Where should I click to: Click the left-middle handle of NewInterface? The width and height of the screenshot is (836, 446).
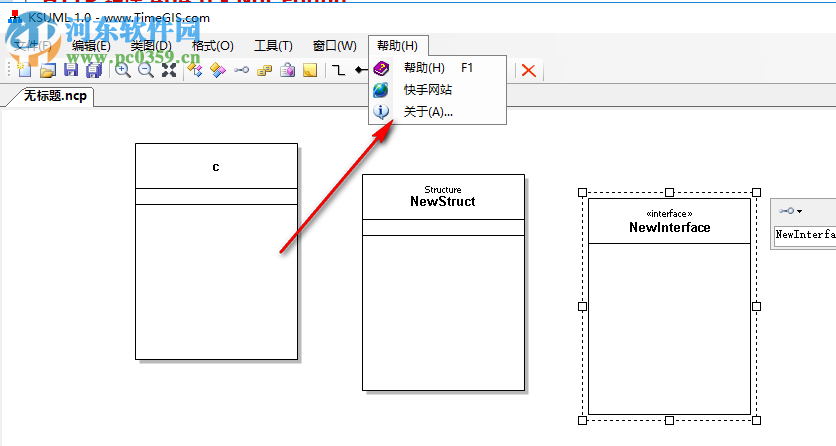pos(582,306)
